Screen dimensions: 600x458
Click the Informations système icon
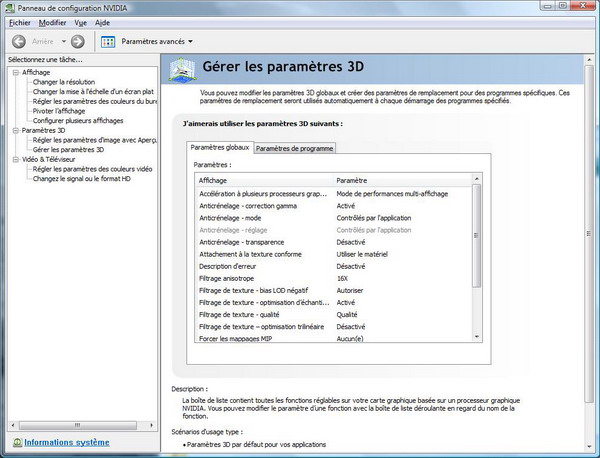point(15,442)
